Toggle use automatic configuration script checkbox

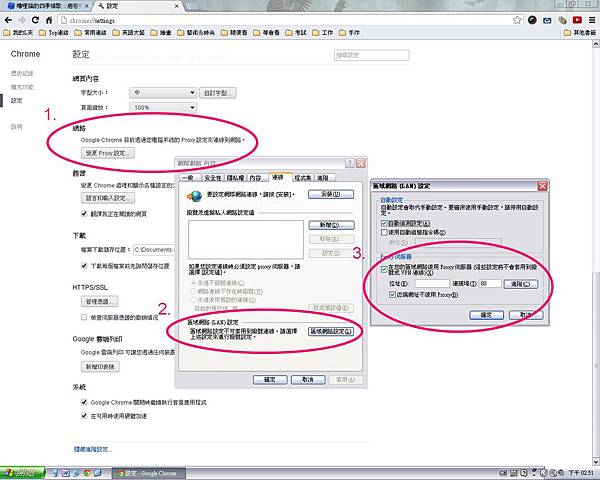tap(384, 232)
